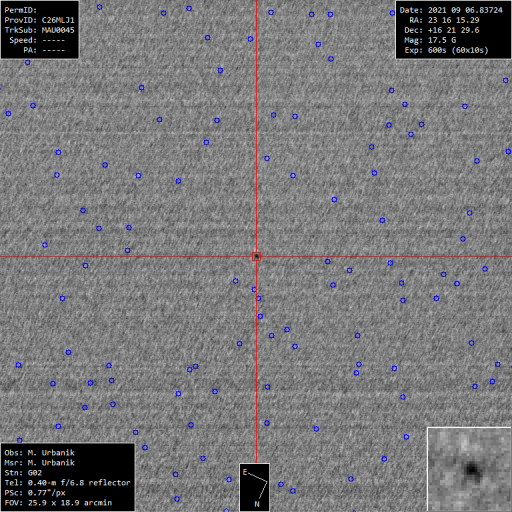512x512 pixels.
Task: Select the Date 2021 09 06.83724 line
Action: (451, 10)
